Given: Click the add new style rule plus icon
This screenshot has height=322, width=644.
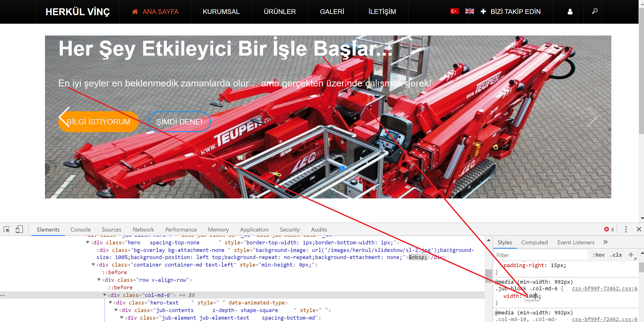Looking at the screenshot, I should (631, 255).
